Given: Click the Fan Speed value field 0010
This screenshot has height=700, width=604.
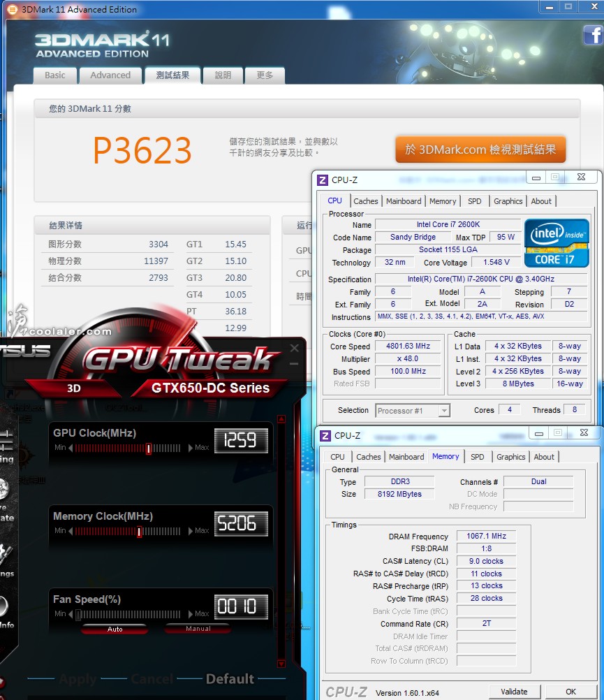Looking at the screenshot, I should pyautogui.click(x=241, y=606).
